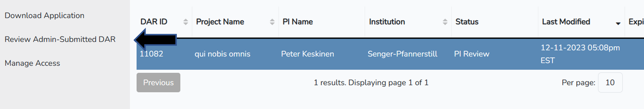Select project qui nobis omnis cell
This screenshot has width=644, height=109.
pyautogui.click(x=222, y=54)
